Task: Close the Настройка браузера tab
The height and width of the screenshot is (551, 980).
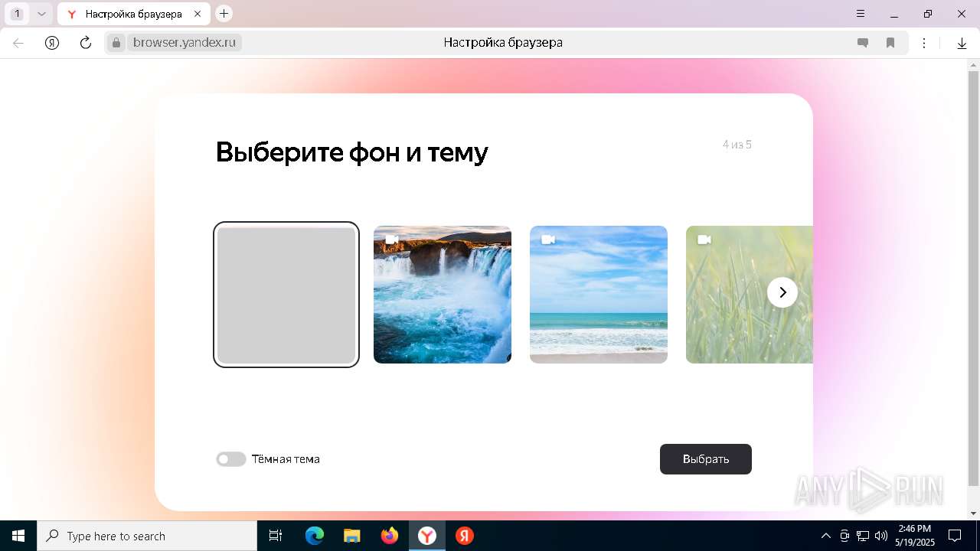Action: point(198,14)
